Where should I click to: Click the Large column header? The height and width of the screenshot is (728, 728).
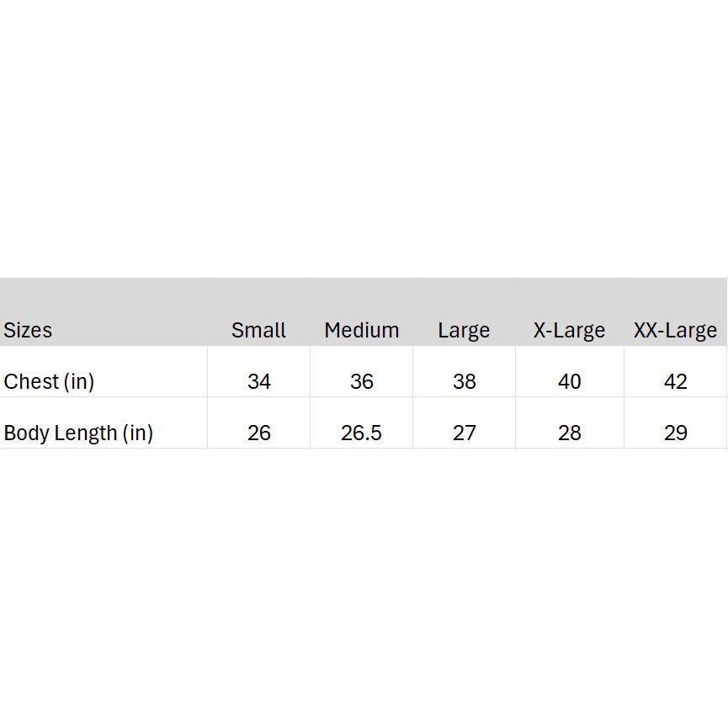pos(464,330)
